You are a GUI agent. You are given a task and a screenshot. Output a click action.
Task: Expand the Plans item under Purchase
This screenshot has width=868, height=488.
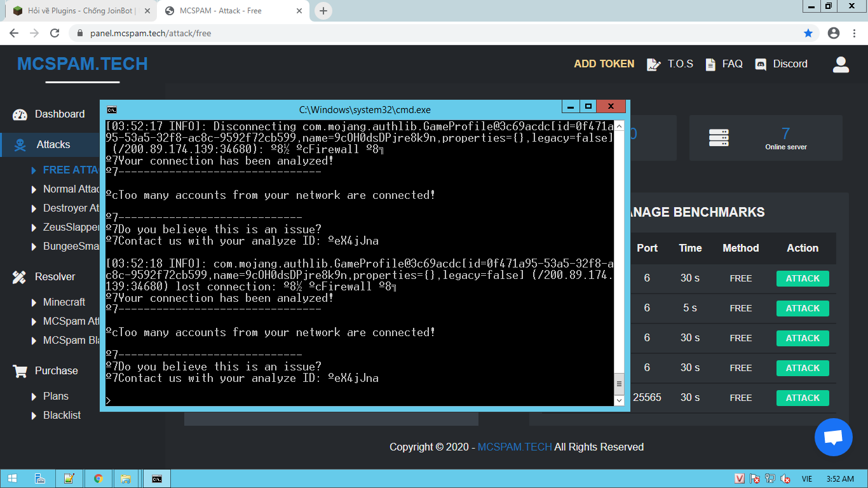pos(55,396)
